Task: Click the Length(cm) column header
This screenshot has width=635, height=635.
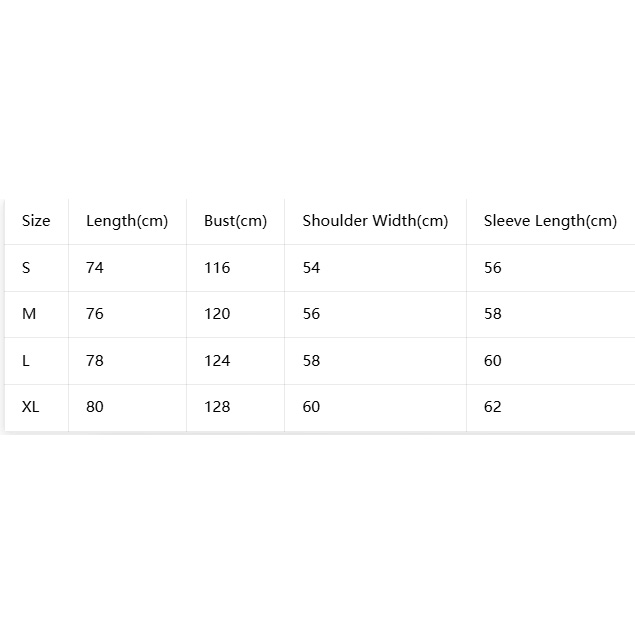Action: pos(127,221)
